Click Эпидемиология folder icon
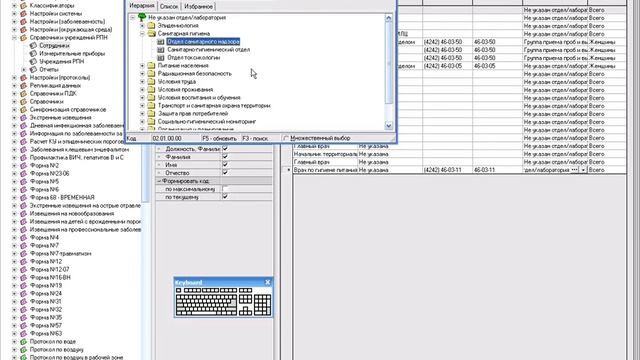The image size is (640, 360). [x=151, y=25]
